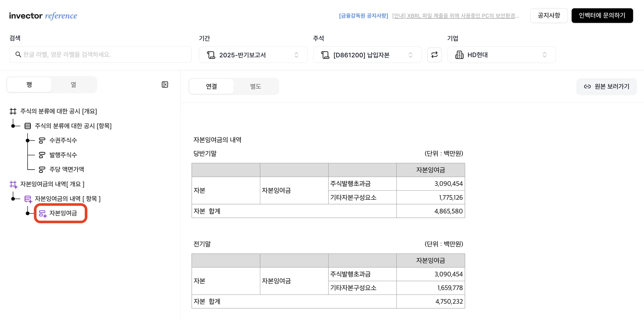Click the search magnifier icon
The image size is (644, 320).
coord(18,55)
